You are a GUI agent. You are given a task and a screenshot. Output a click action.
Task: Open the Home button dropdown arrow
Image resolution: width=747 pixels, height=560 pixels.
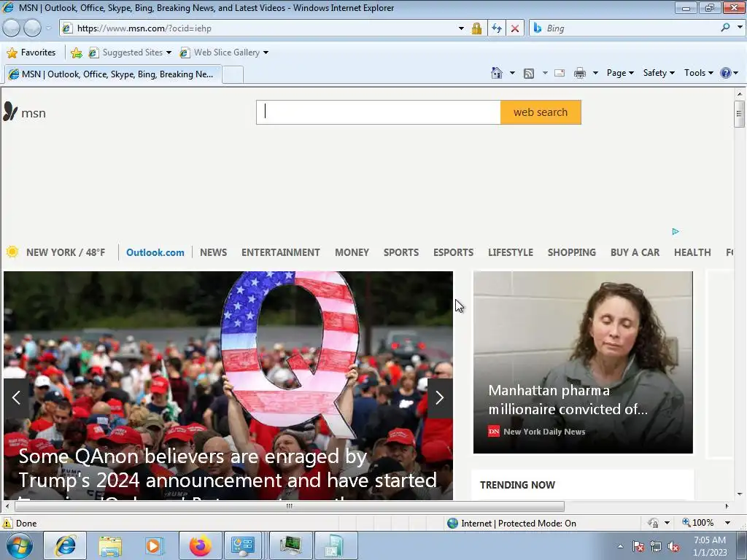click(x=512, y=73)
